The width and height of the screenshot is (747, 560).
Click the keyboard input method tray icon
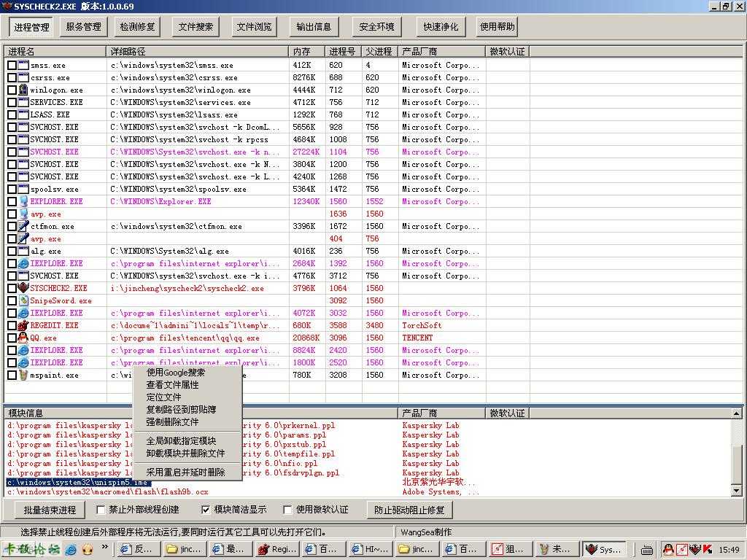pyautogui.click(x=646, y=550)
